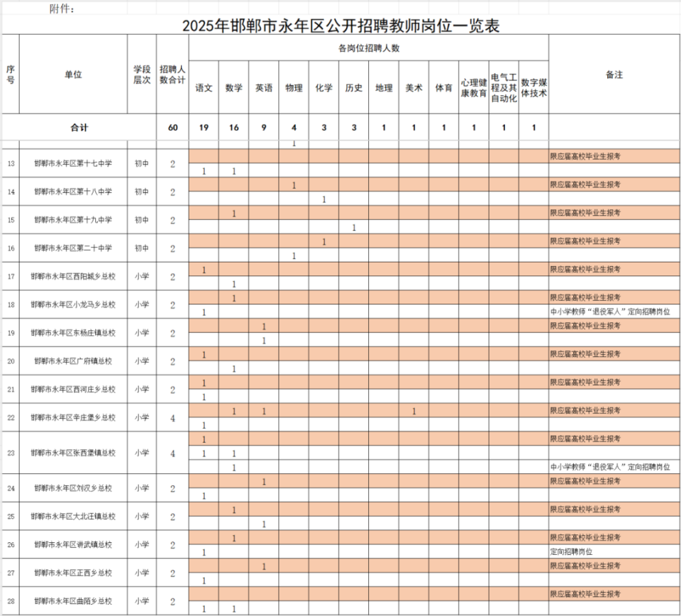Click 邯郸市永年区第二十中学 cell
Image resolution: width=681 pixels, height=616 pixels.
coord(73,248)
